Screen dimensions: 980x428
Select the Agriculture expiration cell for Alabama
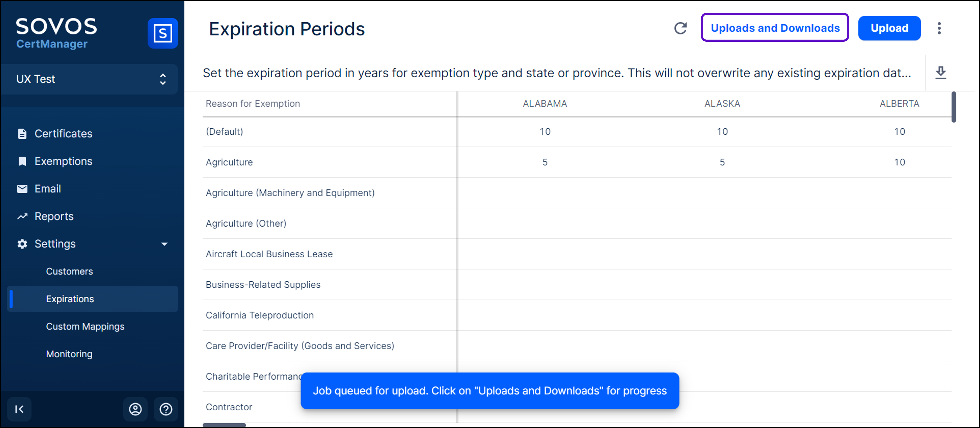[545, 162]
